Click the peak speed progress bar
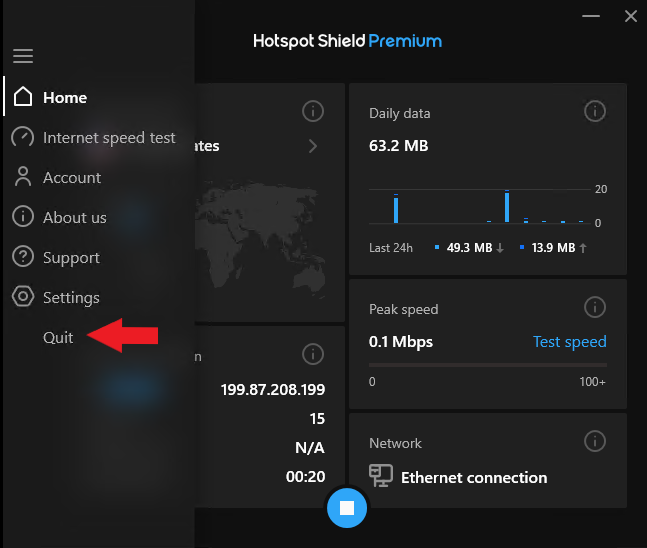The image size is (647, 548). pos(488,365)
